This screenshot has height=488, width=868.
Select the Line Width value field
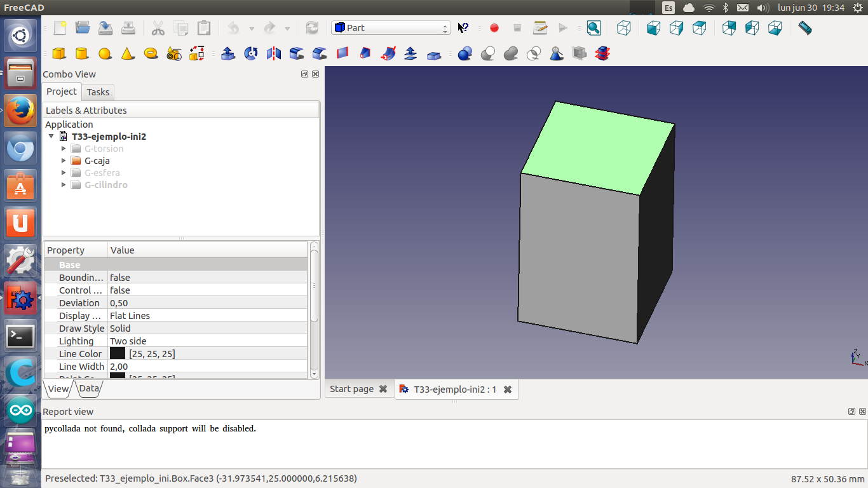pyautogui.click(x=207, y=367)
